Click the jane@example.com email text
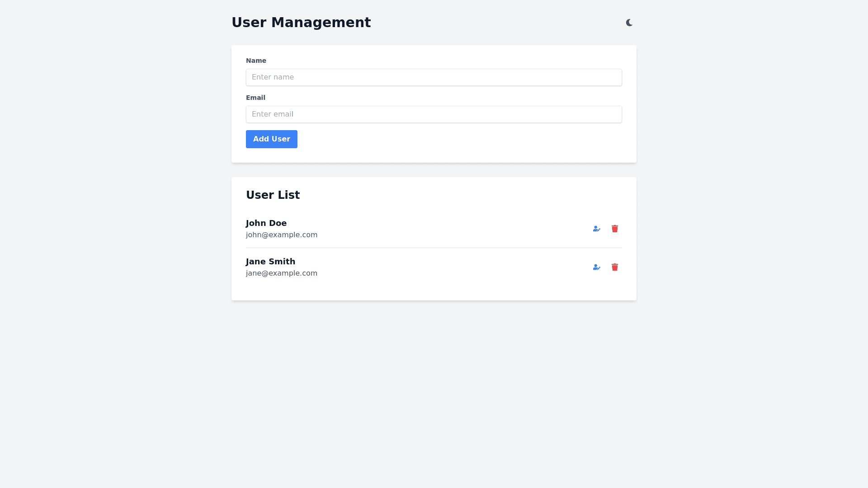Screen dimensions: 868x488 coord(281,273)
